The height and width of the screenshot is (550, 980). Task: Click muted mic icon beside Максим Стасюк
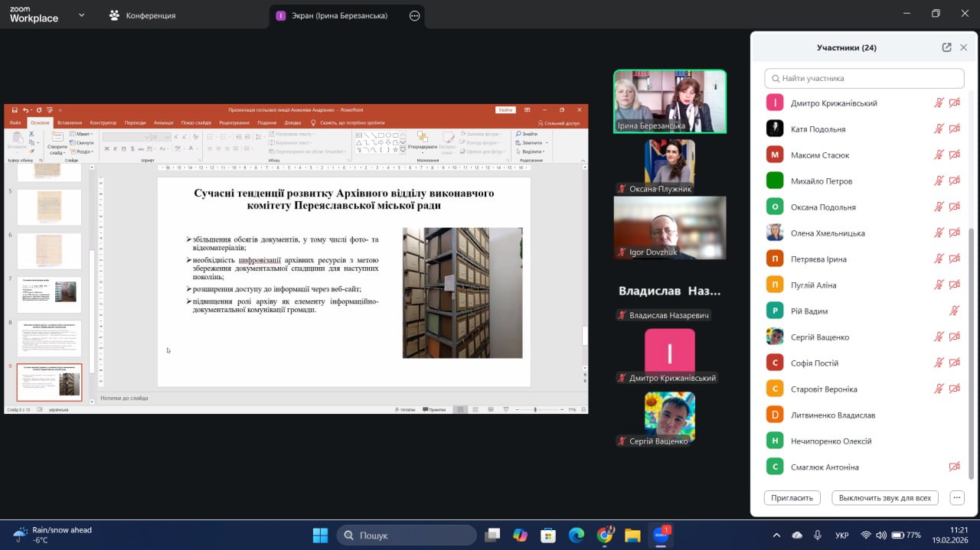point(939,155)
